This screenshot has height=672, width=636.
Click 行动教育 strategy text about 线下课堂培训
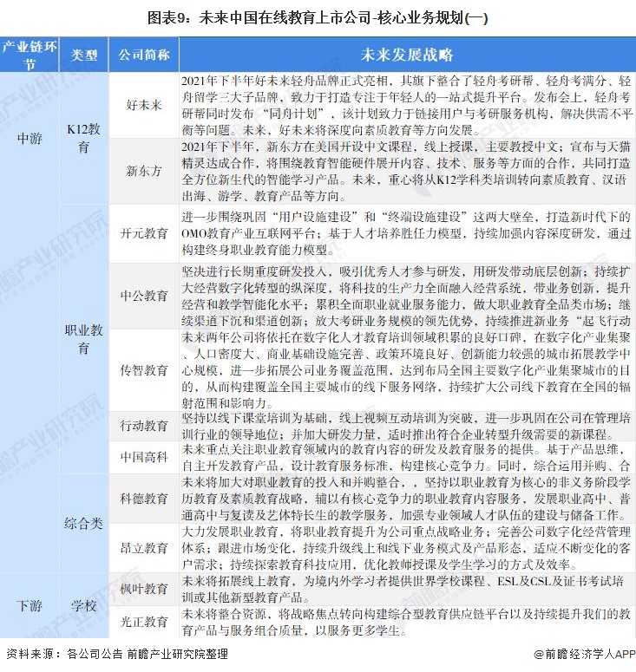[407, 426]
